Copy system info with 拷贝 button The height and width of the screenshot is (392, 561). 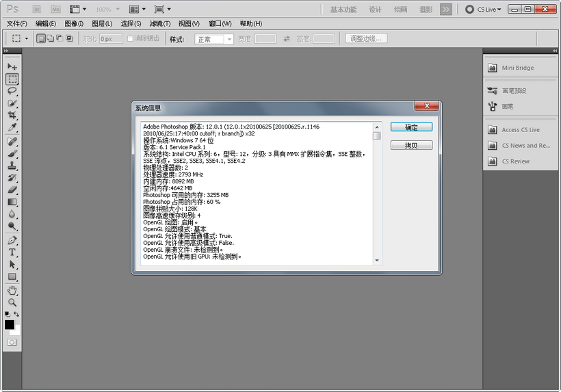coord(411,145)
